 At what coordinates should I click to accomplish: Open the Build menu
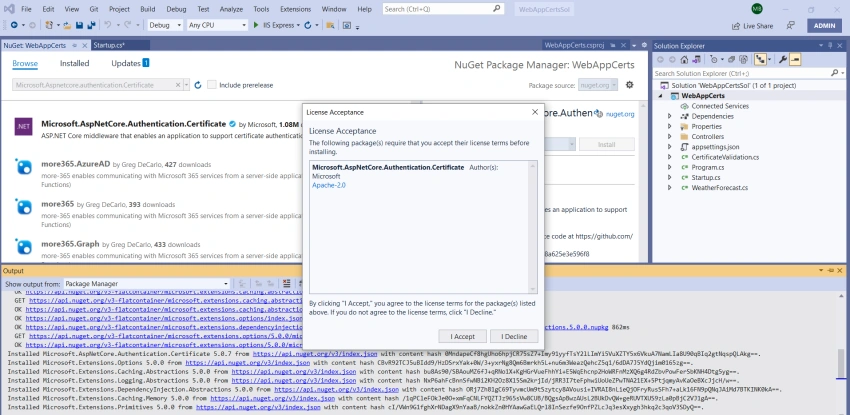pyautogui.click(x=147, y=9)
